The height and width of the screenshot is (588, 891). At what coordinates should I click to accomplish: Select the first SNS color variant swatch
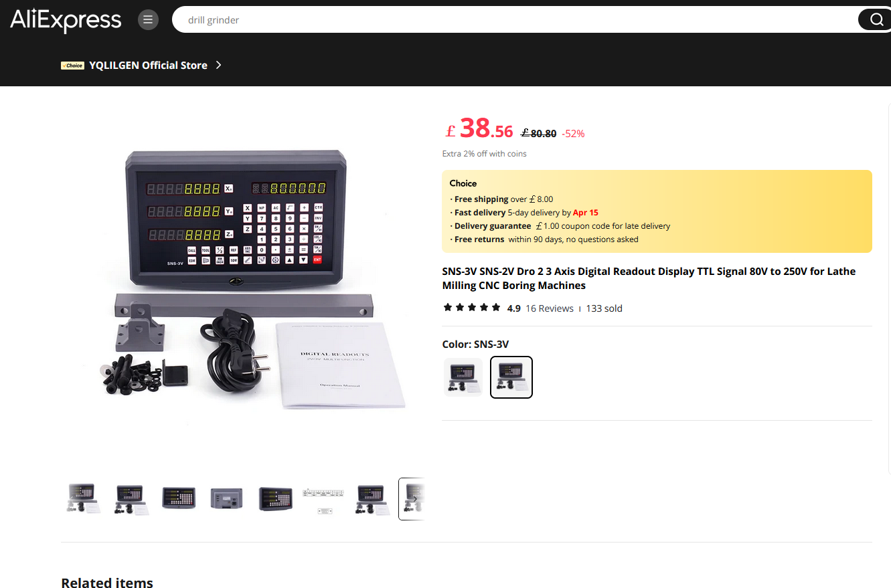click(463, 377)
